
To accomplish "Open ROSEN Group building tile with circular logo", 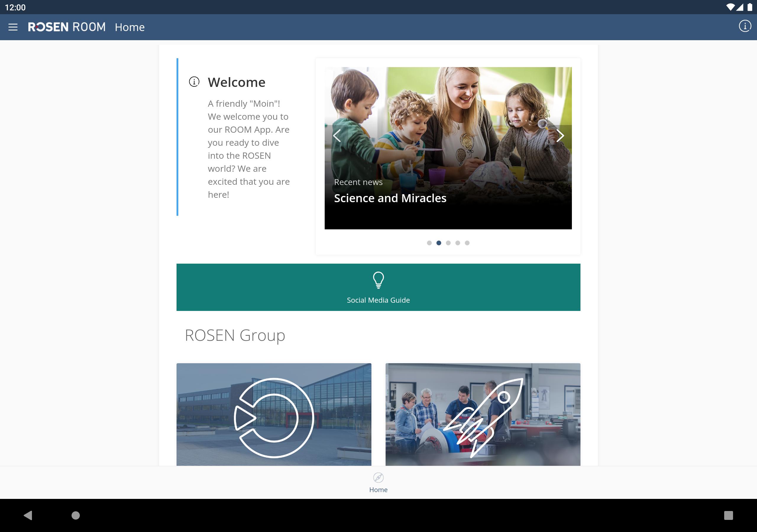I will click(x=274, y=414).
